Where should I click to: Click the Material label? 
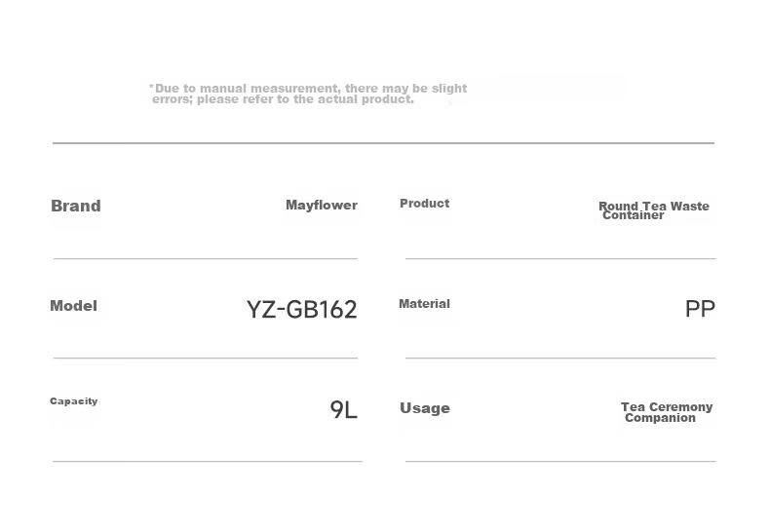click(x=424, y=304)
